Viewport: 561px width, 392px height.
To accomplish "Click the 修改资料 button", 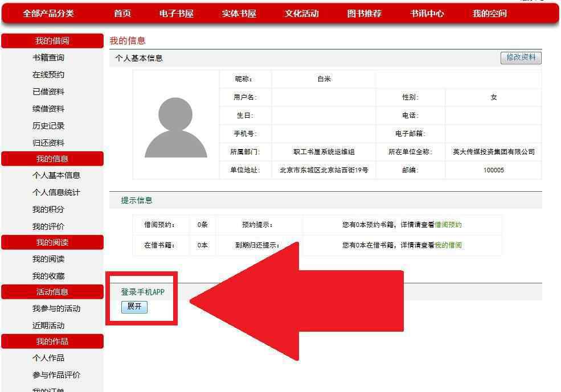I will (521, 57).
